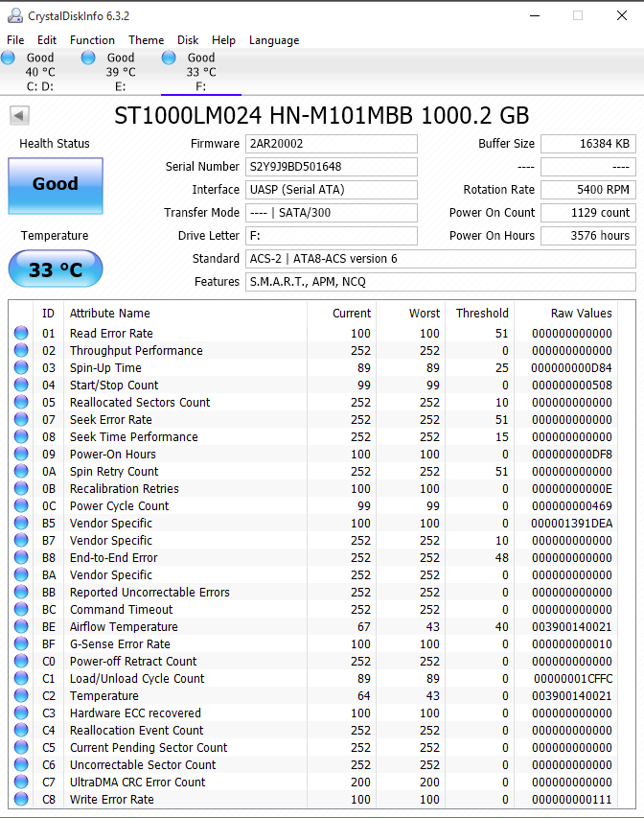Click the status orb of Write Error Rate
Screen dimensions: 644x818
[21, 799]
